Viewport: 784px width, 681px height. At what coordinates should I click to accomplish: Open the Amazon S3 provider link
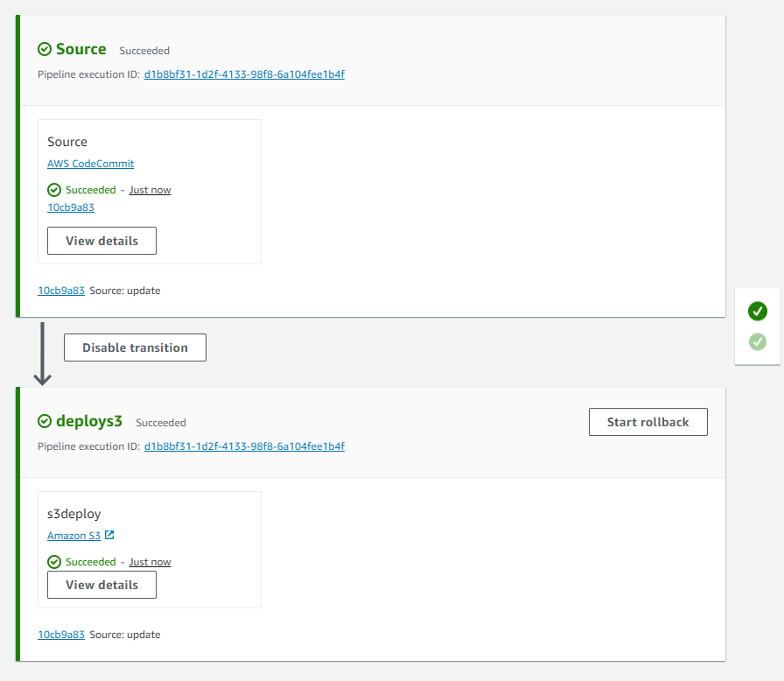(x=73, y=535)
